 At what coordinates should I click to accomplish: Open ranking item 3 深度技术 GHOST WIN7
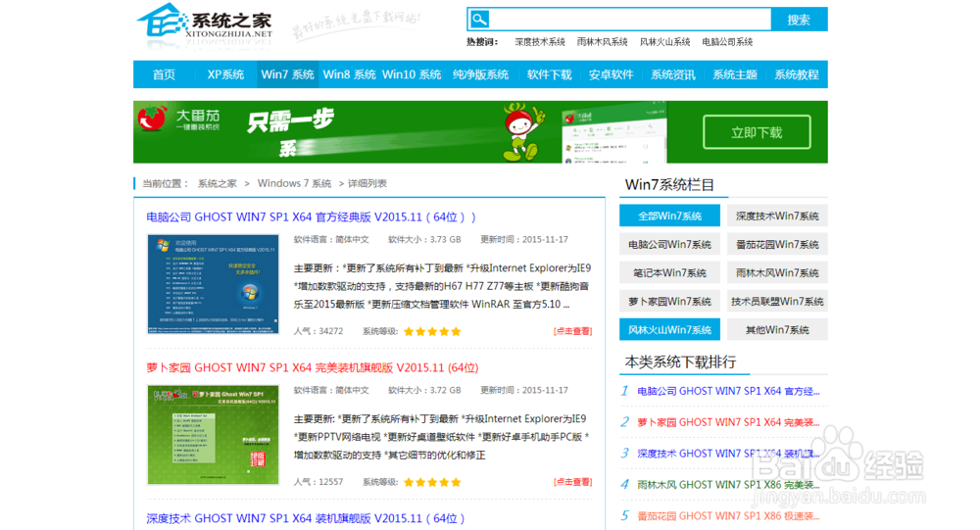point(728,454)
